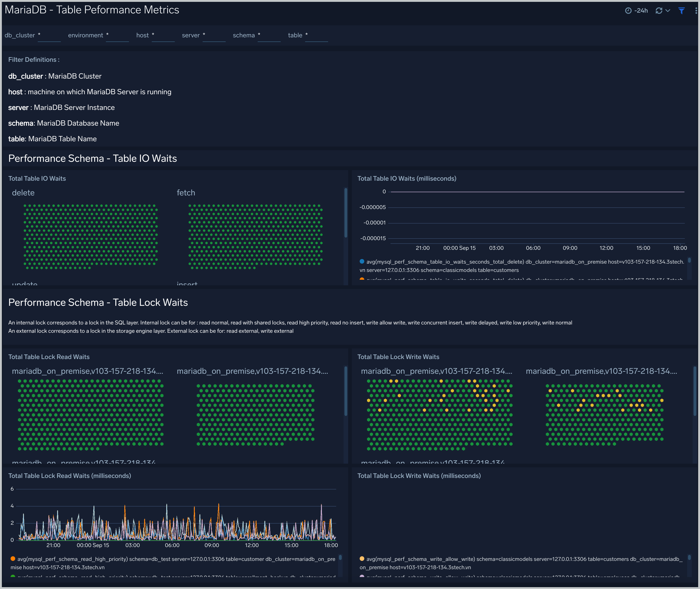Image resolution: width=700 pixels, height=589 pixels.
Task: Click 'Total Table Lock Write Waits (milliseconds)' panel title
Action: pos(419,476)
